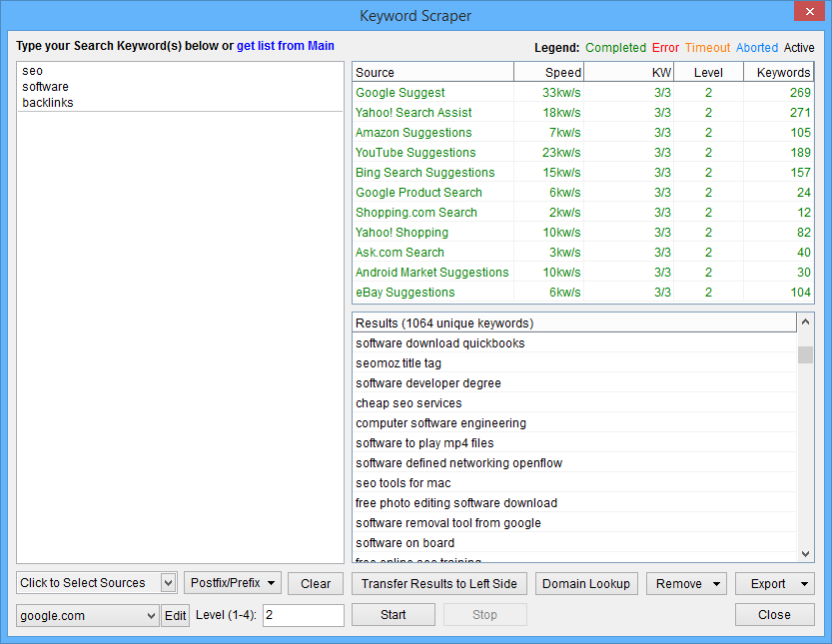Click the Stop button
The width and height of the screenshot is (832, 644).
point(484,614)
